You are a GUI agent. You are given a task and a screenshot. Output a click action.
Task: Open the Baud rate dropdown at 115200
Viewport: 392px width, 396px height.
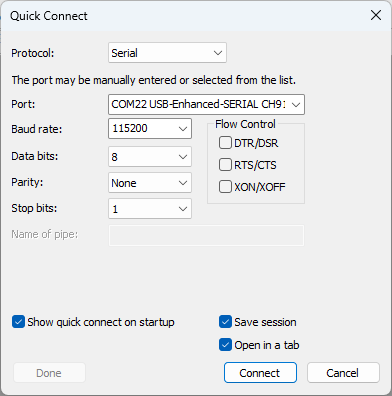click(x=183, y=129)
